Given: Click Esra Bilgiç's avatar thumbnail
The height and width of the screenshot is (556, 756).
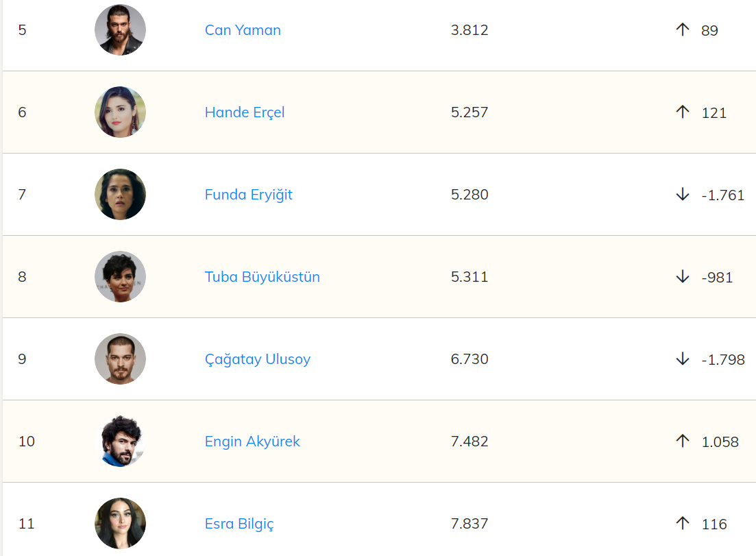Looking at the screenshot, I should pos(120,524).
